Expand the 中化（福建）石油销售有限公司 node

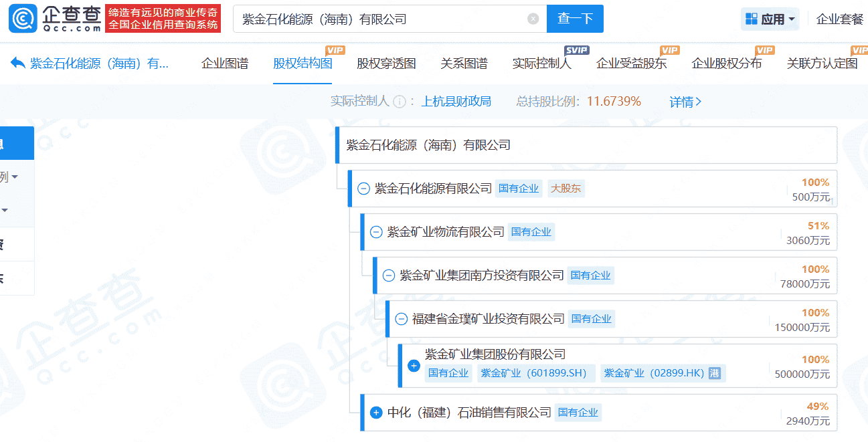(376, 413)
